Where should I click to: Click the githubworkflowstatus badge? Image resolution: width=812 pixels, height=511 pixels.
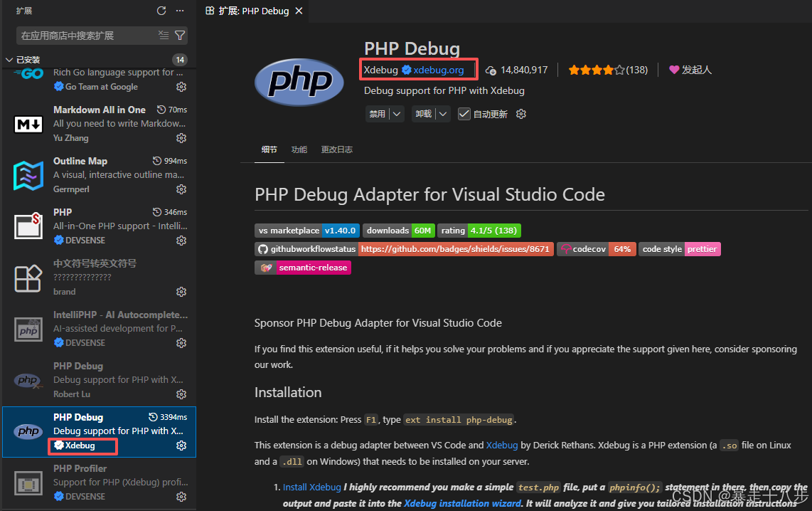[x=404, y=249]
